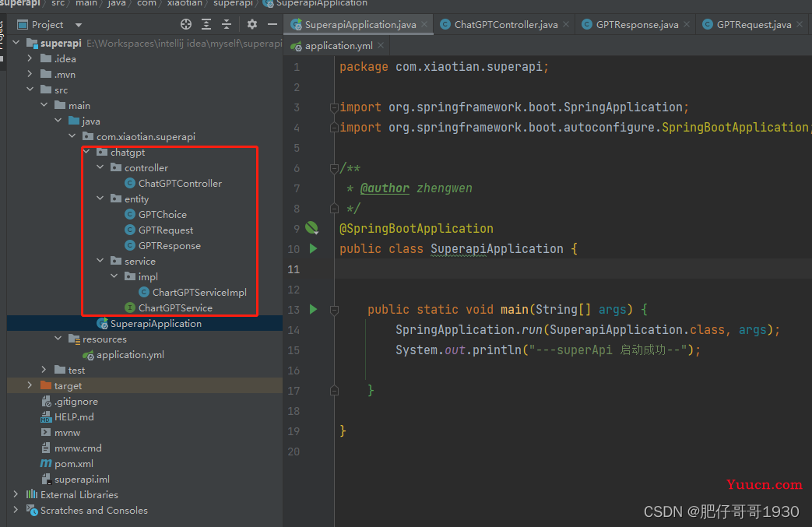Viewport: 812px width, 527px height.
Task: Select SuperapiApplication in the project tree
Action: (x=156, y=323)
